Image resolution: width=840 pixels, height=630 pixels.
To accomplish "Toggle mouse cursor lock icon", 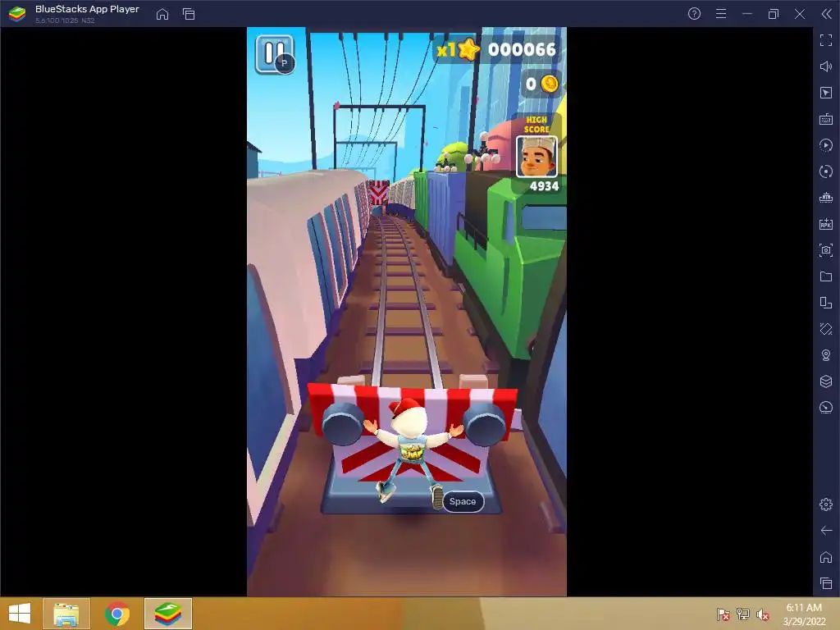I will (826, 93).
